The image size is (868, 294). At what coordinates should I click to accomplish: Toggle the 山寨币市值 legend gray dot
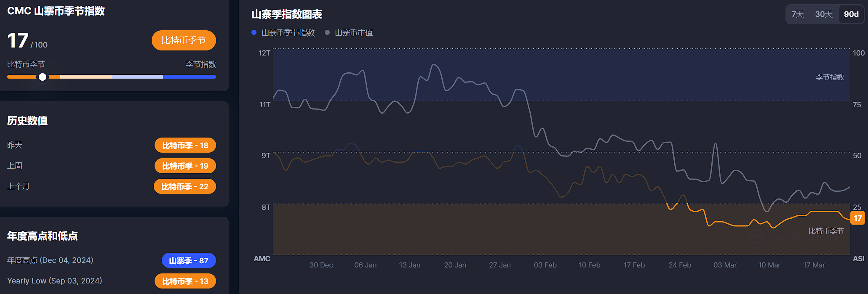tap(327, 32)
